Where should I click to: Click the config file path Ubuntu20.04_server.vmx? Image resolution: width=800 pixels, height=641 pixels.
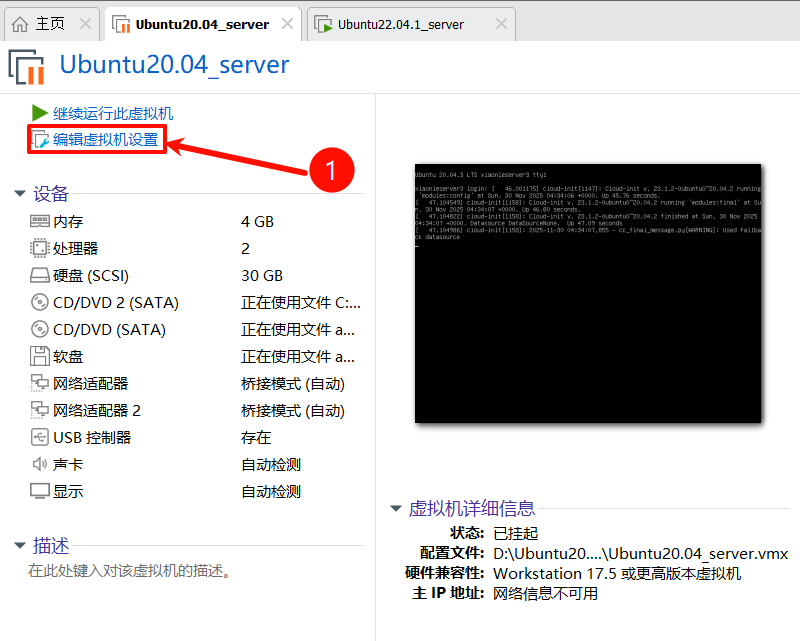(641, 554)
